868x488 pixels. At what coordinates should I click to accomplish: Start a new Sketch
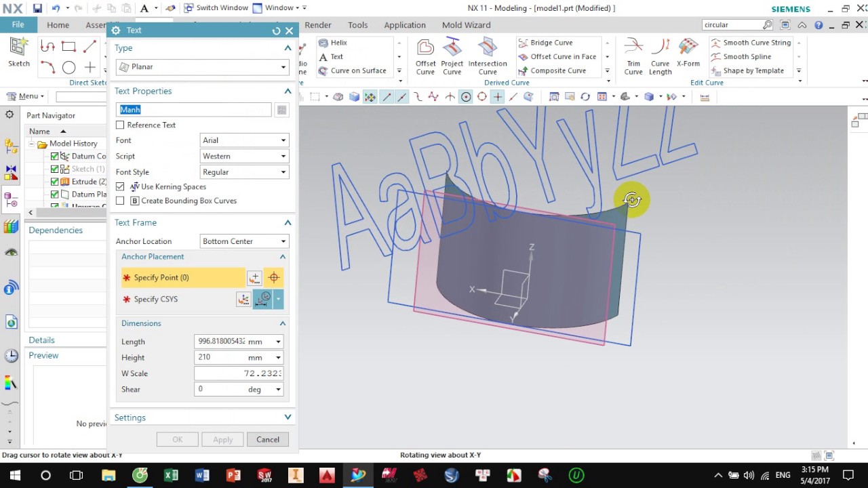[x=19, y=52]
